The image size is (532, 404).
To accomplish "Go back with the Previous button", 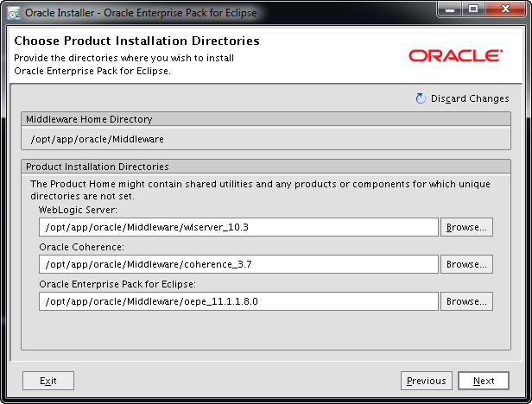I will [x=426, y=381].
